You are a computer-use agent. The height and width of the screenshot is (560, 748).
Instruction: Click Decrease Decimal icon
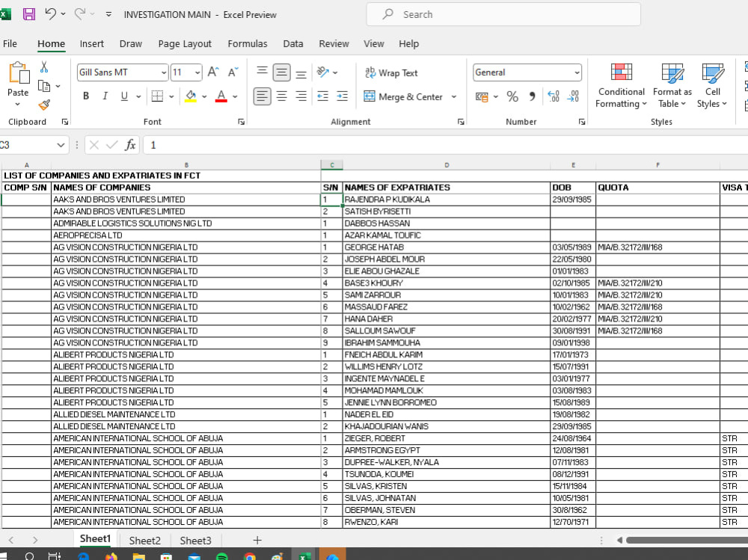tap(573, 97)
